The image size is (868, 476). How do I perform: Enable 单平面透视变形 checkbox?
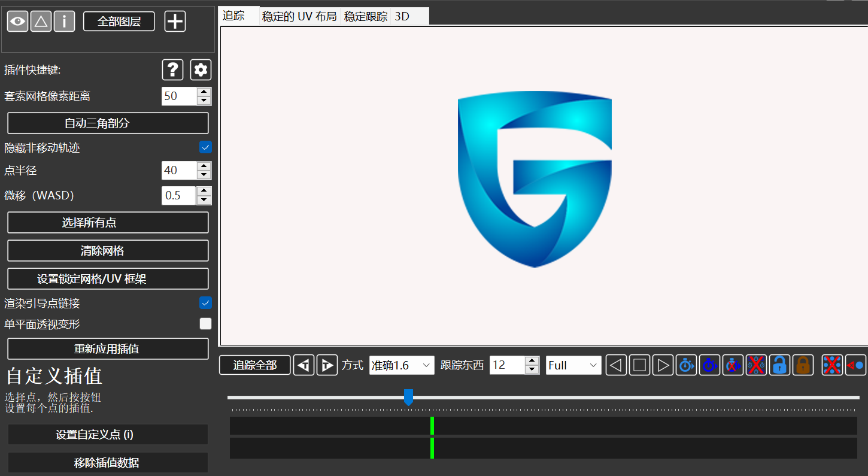(205, 324)
